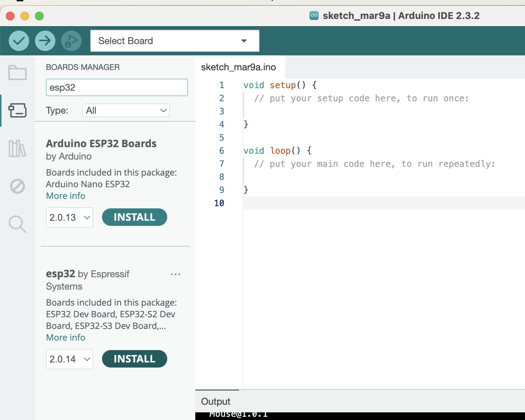
Task: Click the '// put your setup code here' comment
Action: click(x=361, y=98)
